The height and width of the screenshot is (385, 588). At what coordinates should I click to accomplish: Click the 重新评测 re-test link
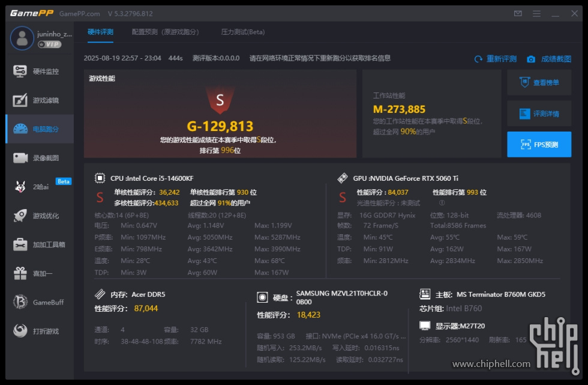pos(502,59)
